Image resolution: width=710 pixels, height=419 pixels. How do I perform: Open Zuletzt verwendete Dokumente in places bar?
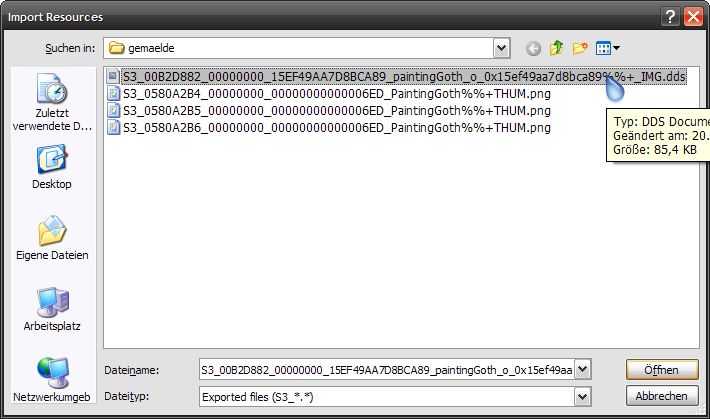(51, 103)
